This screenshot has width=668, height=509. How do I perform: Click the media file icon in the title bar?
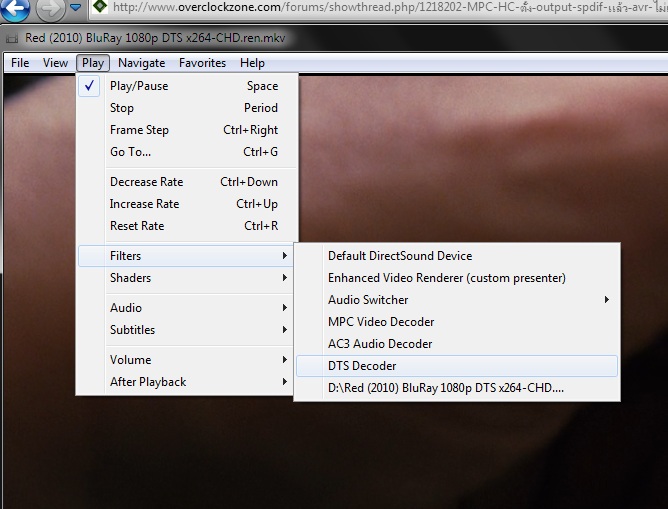(x=12, y=39)
